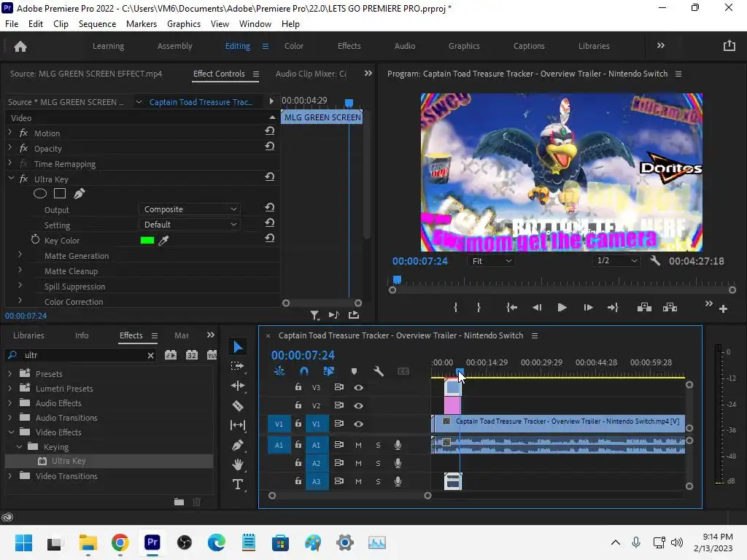Screen dimensions: 747x560
Task: Open the Setting Default dropdown
Action: pyautogui.click(x=189, y=225)
